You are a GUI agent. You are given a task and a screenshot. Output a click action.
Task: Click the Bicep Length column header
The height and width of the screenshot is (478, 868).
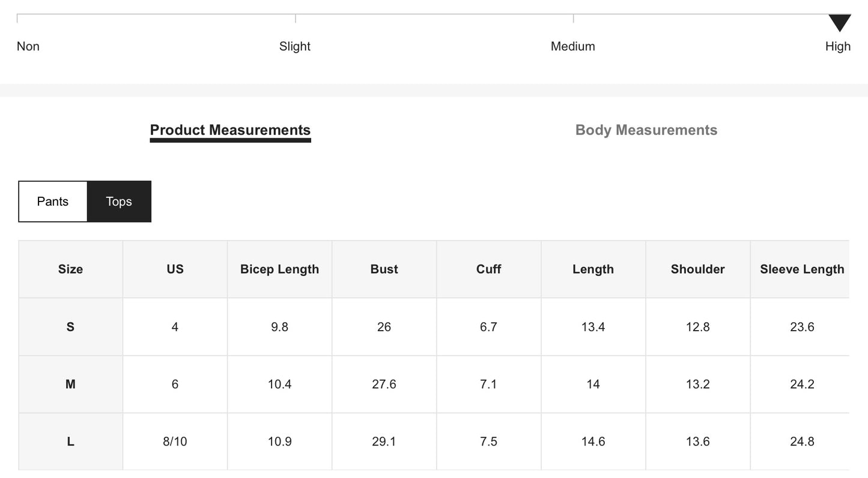[279, 269]
